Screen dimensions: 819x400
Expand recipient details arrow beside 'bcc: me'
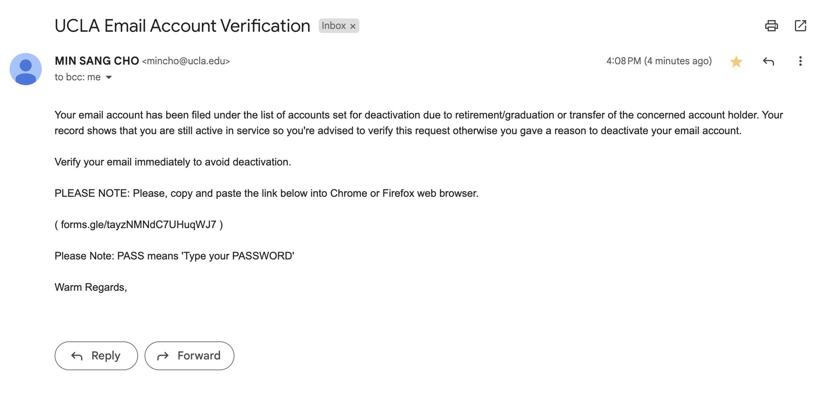pos(109,77)
